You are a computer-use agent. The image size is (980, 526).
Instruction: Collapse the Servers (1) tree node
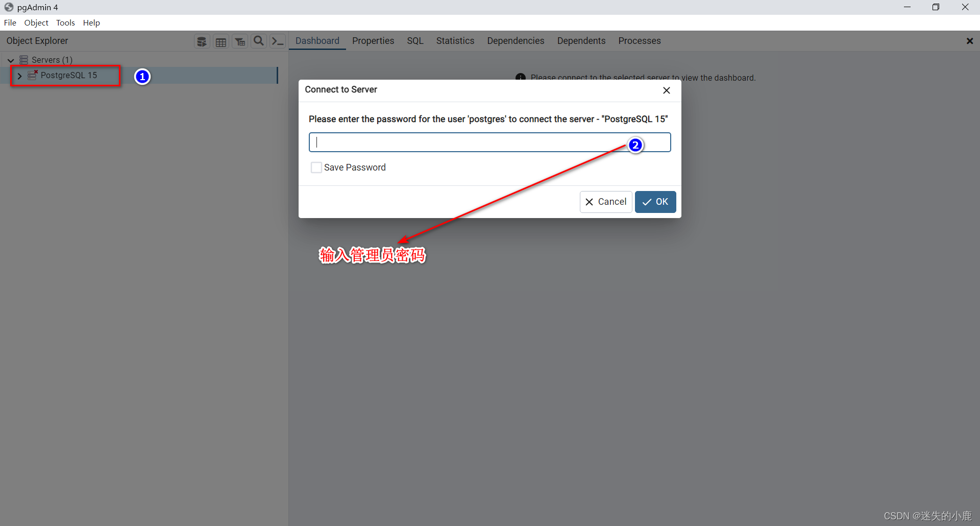click(x=11, y=60)
